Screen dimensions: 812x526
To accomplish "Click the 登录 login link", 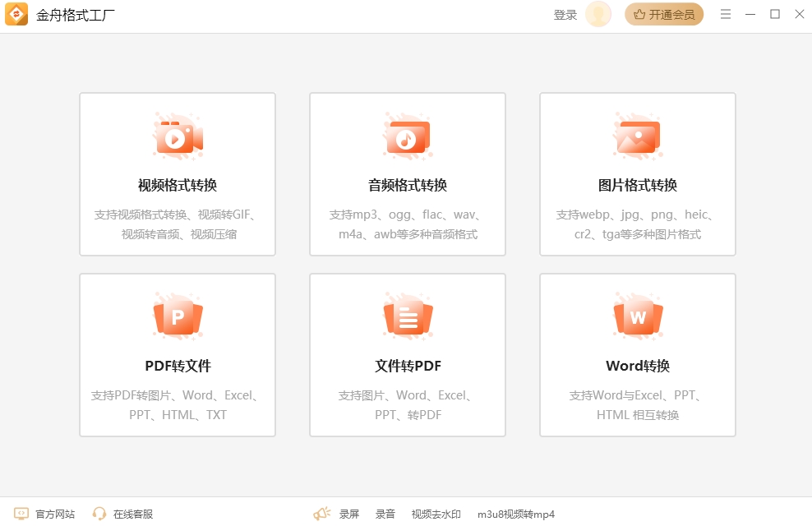I will tap(565, 14).
